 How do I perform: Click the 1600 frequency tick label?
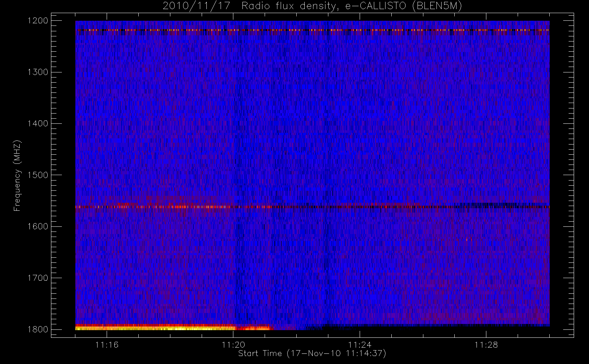coord(38,226)
